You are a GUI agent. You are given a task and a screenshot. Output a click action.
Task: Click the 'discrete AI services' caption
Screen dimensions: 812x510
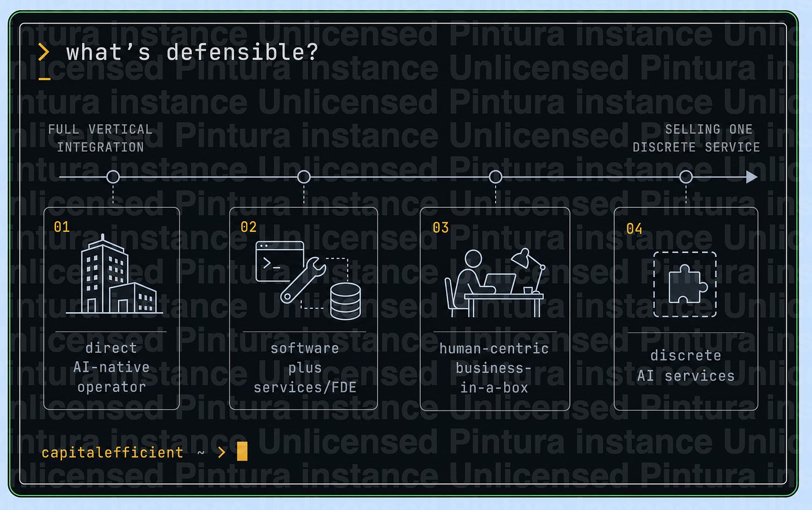[x=686, y=366]
